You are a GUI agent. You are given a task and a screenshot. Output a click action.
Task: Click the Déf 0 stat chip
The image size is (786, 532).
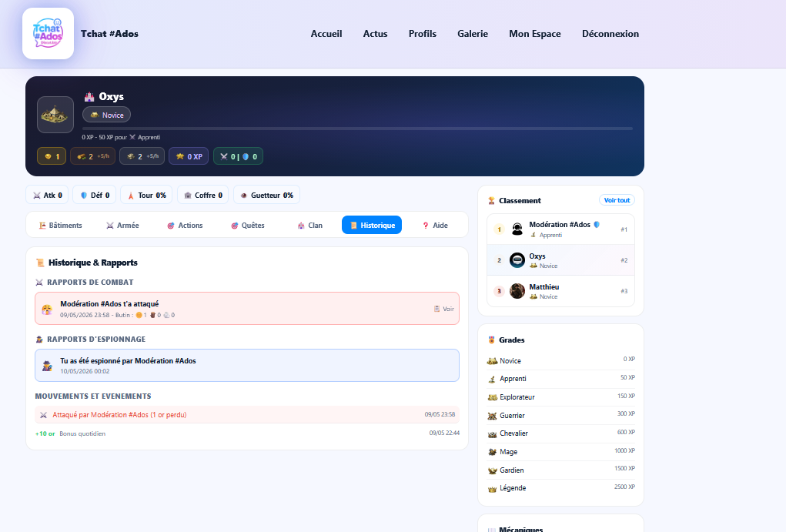tap(95, 195)
